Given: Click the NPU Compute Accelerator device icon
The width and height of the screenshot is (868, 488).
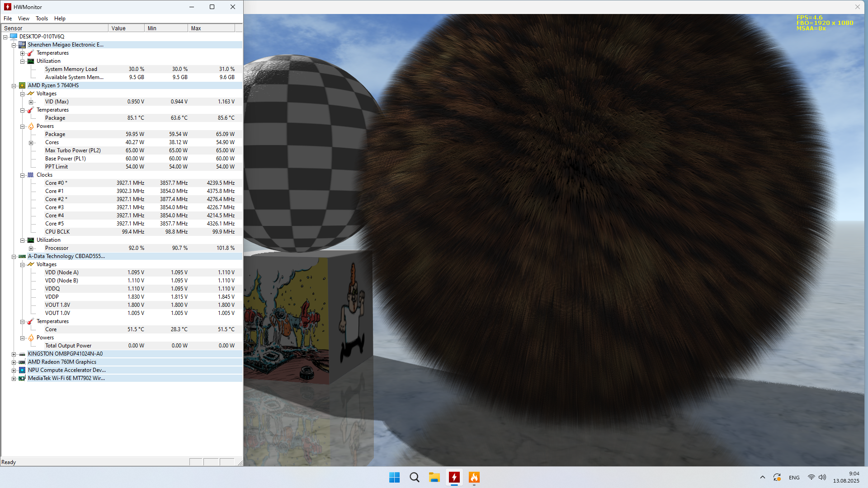Looking at the screenshot, I should tap(22, 370).
